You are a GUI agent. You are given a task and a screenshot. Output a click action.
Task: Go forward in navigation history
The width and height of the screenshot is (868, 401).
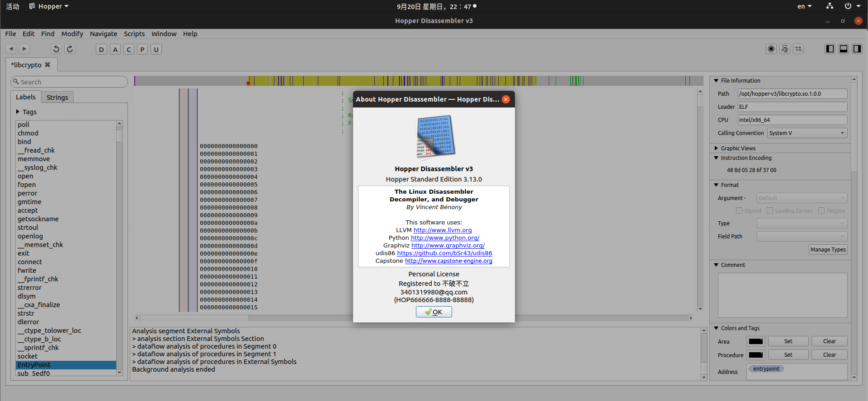[x=24, y=49]
